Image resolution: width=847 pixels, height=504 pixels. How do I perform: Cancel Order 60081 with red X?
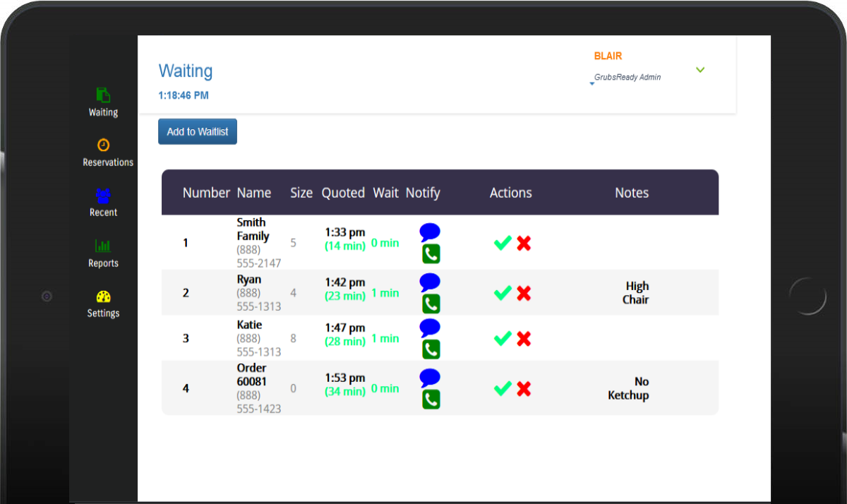coord(524,389)
